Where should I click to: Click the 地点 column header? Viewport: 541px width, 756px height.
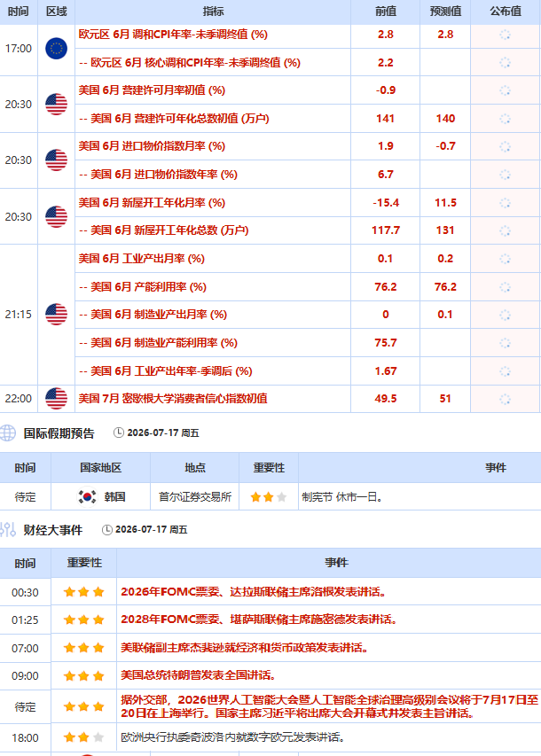click(x=195, y=468)
